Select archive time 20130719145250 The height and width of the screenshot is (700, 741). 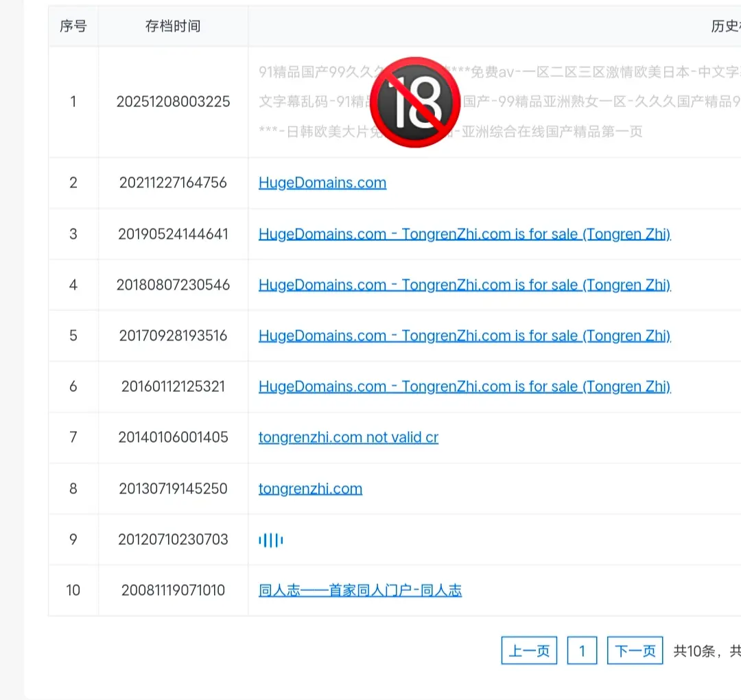click(173, 489)
